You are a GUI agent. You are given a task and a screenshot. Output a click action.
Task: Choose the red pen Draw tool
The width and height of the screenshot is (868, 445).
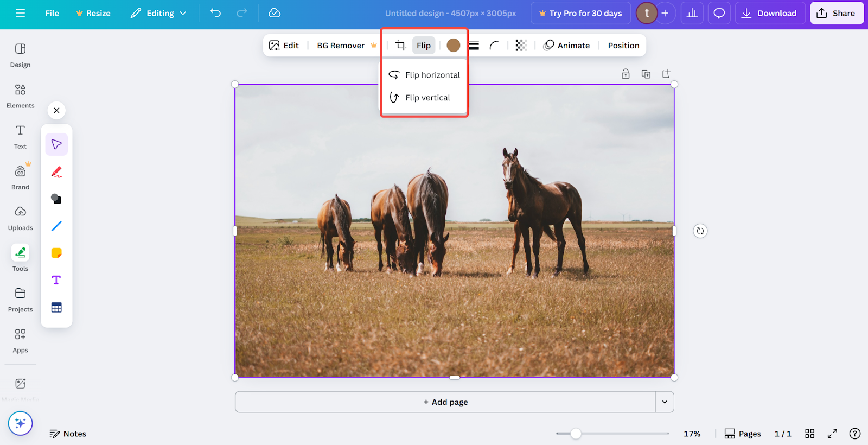[x=56, y=171]
